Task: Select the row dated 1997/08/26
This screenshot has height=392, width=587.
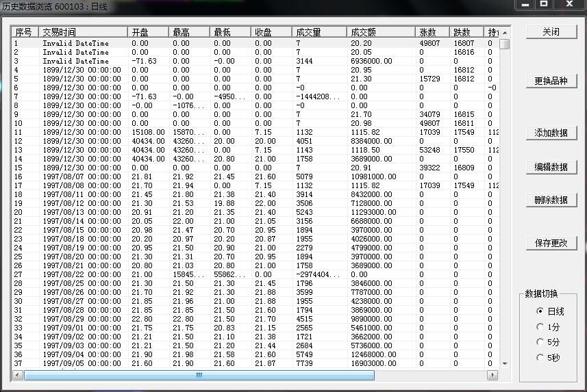Action: [x=255, y=293]
